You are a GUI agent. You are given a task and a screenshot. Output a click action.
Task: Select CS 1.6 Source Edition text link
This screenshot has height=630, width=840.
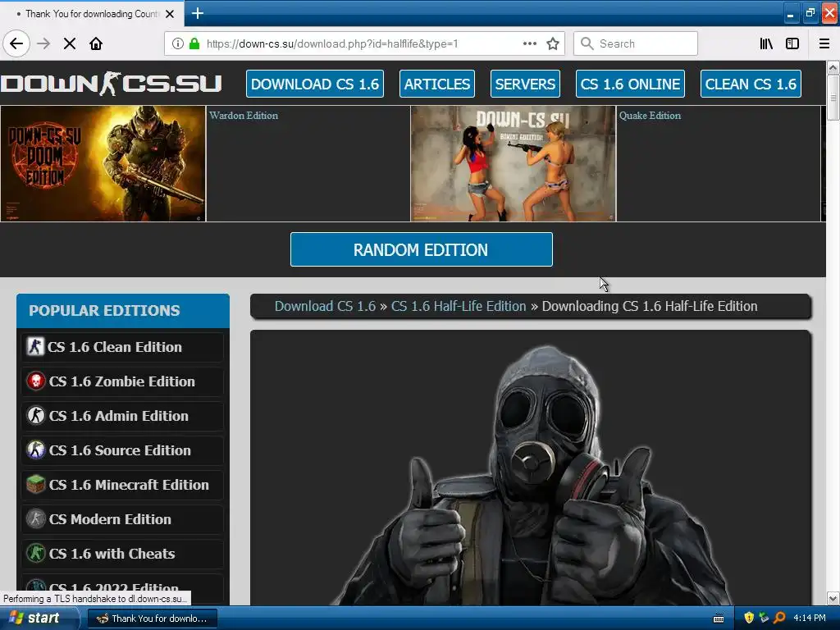tap(120, 450)
